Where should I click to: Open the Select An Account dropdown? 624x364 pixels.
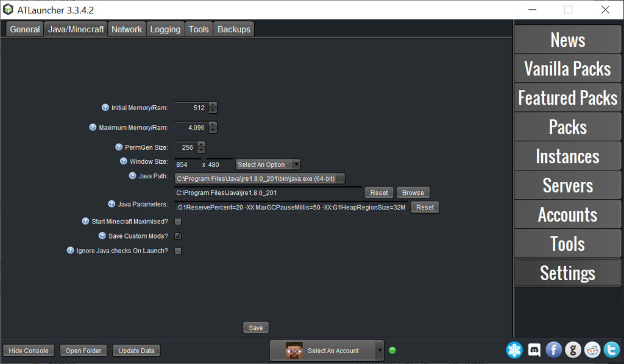(x=327, y=351)
